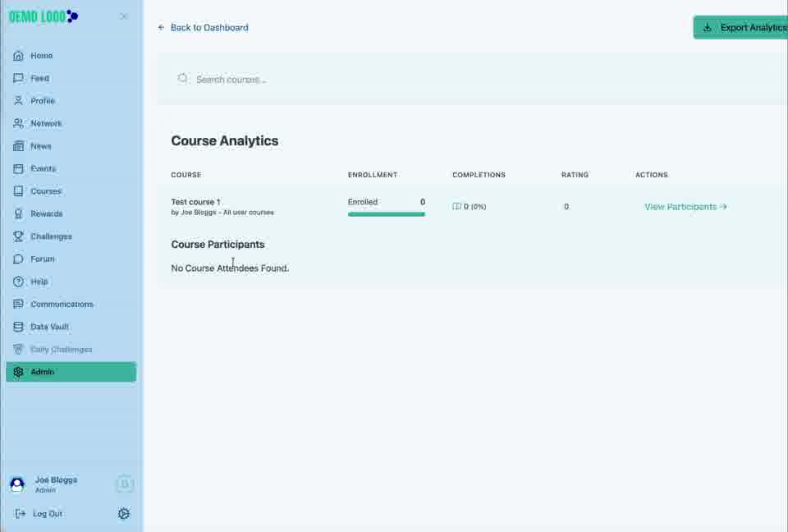Click 'by Joe Bloggs - All user courses' text

click(x=222, y=212)
